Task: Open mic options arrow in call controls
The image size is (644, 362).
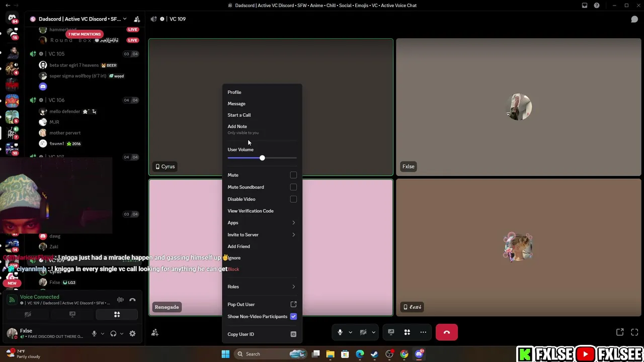Action: pos(350,332)
